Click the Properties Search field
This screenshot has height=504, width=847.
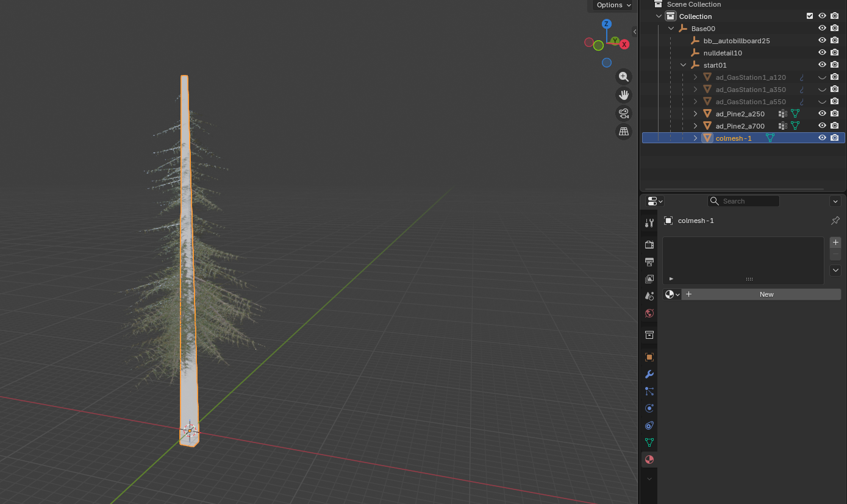point(743,201)
